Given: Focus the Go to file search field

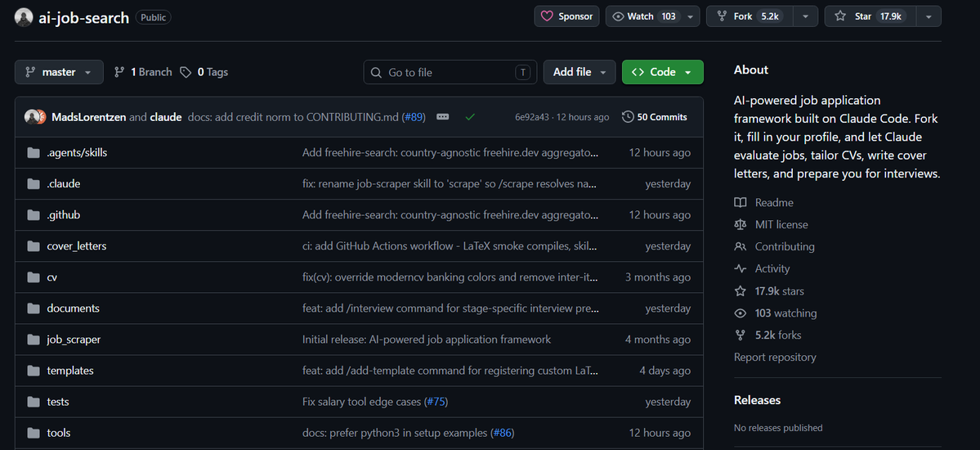Looking at the screenshot, I should point(450,72).
